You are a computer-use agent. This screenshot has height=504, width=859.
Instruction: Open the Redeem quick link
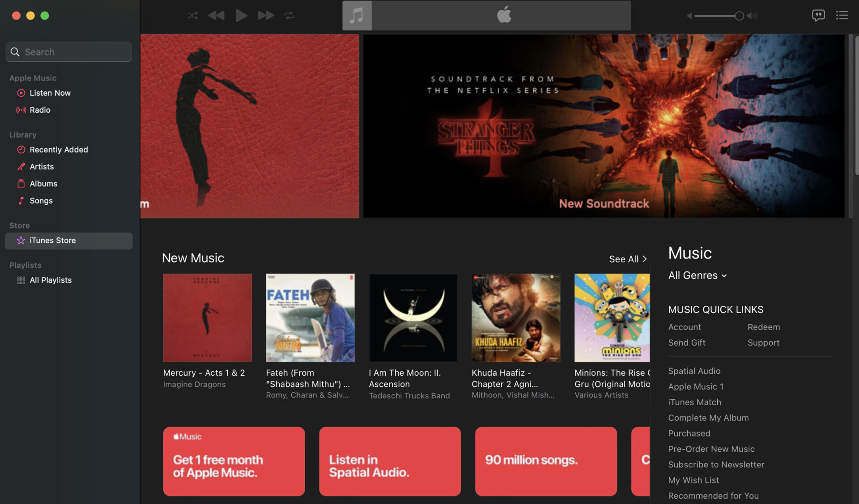[x=763, y=327]
